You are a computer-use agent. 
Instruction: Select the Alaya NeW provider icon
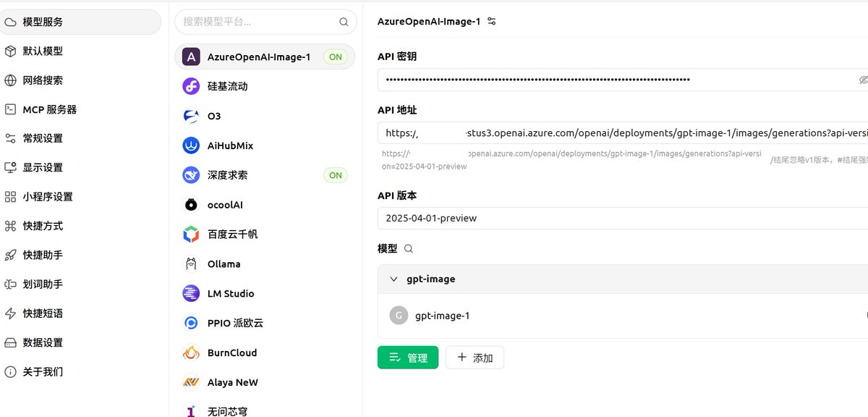click(191, 382)
